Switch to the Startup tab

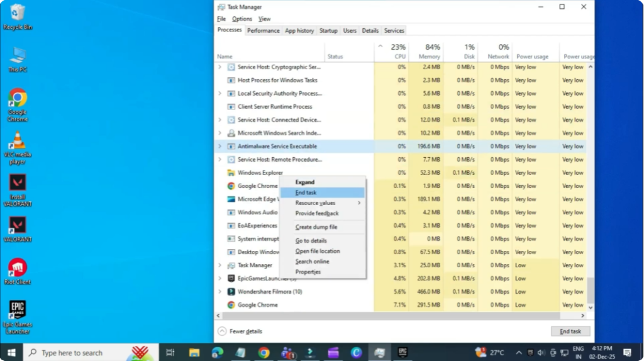tap(328, 31)
